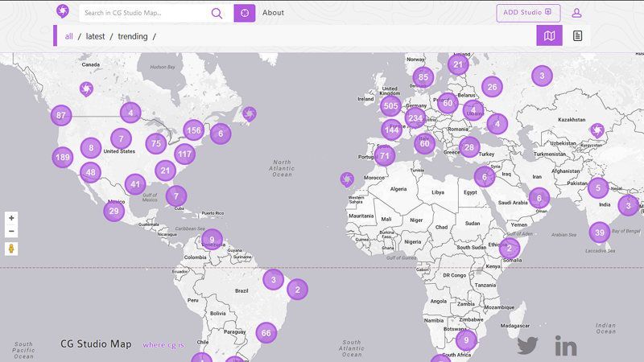Expand the 189 studios cluster near California

point(62,157)
